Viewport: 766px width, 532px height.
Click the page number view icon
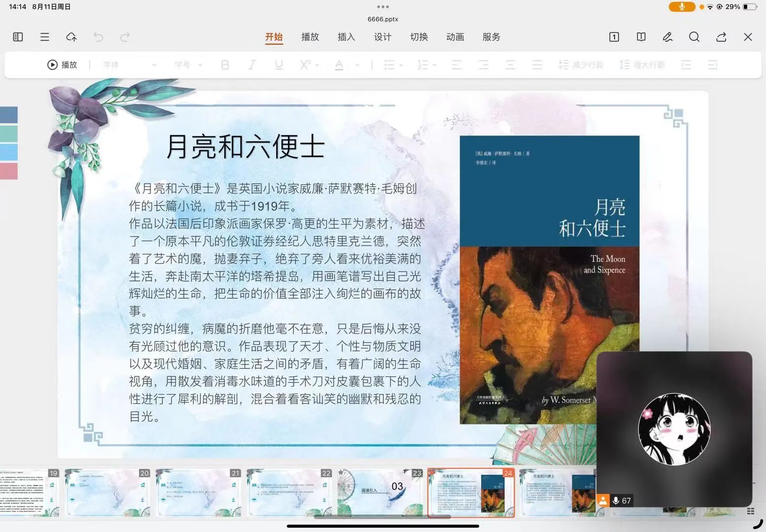pyautogui.click(x=614, y=37)
